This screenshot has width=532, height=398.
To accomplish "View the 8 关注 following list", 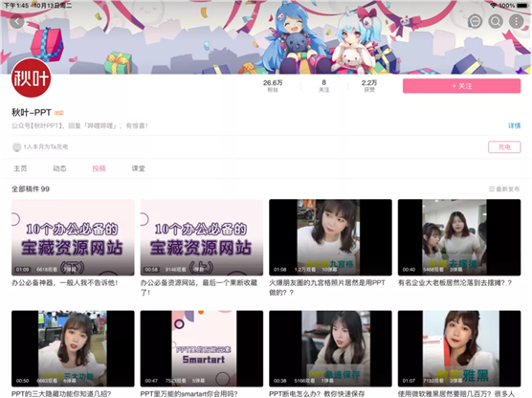I will (324, 85).
